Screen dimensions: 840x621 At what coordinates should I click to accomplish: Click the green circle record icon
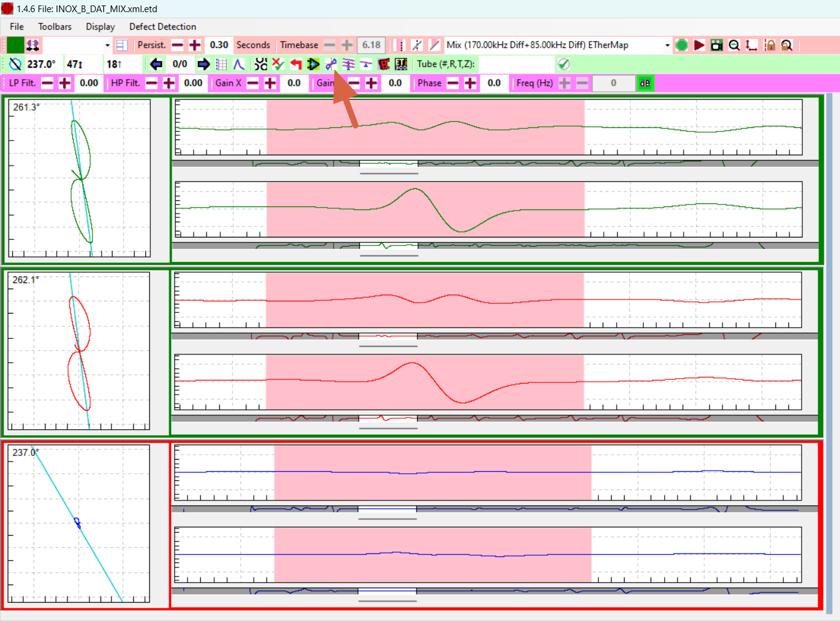pyautogui.click(x=682, y=45)
